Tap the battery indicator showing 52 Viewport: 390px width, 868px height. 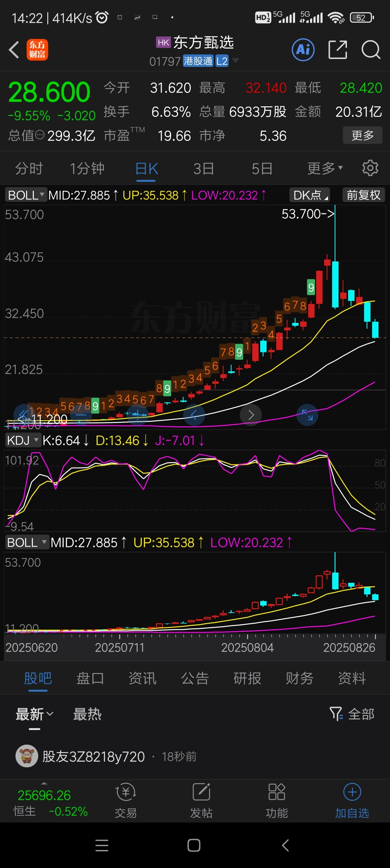(x=362, y=18)
